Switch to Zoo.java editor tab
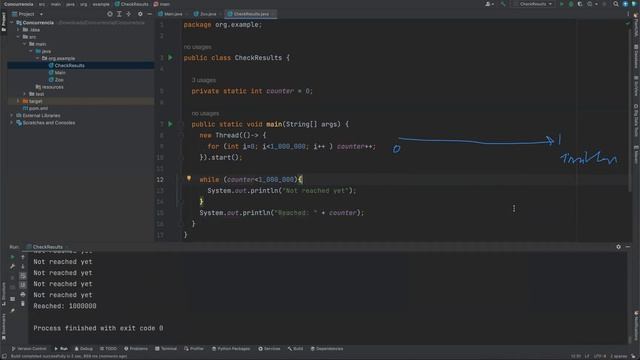 coord(206,14)
